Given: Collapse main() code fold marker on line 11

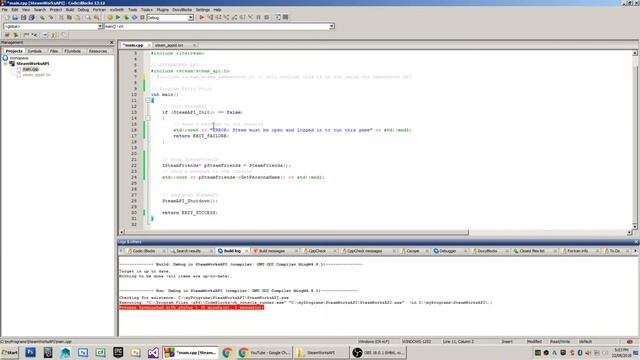Looking at the screenshot, I should (x=148, y=100).
